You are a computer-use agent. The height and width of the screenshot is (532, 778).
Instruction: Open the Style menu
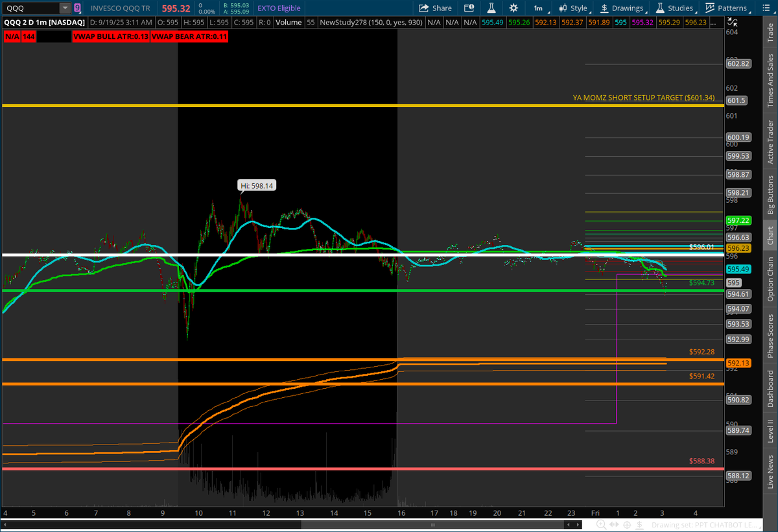pyautogui.click(x=574, y=8)
